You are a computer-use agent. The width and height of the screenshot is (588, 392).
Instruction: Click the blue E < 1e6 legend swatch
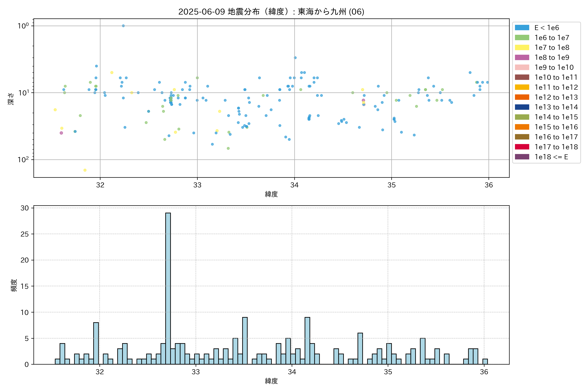522,27
